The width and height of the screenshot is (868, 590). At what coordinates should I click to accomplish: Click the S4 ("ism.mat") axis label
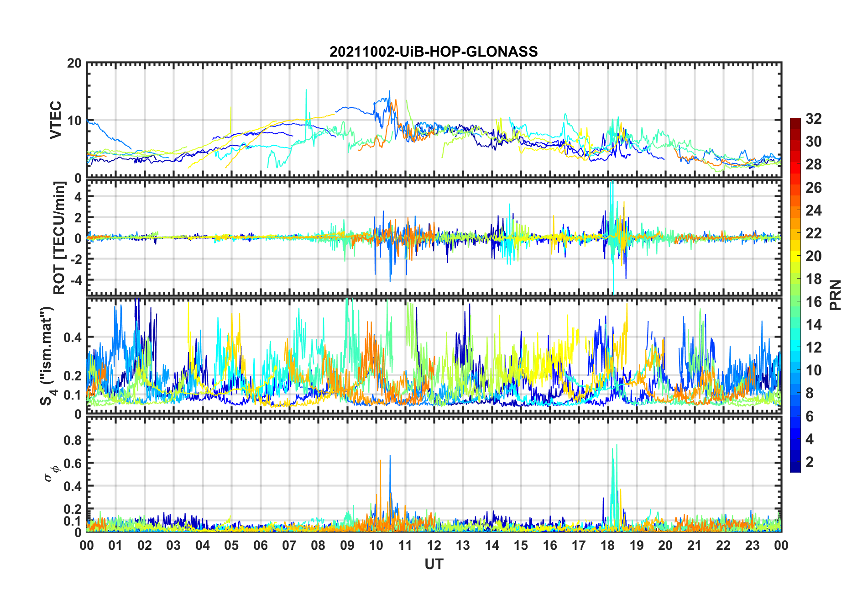[x=47, y=356]
